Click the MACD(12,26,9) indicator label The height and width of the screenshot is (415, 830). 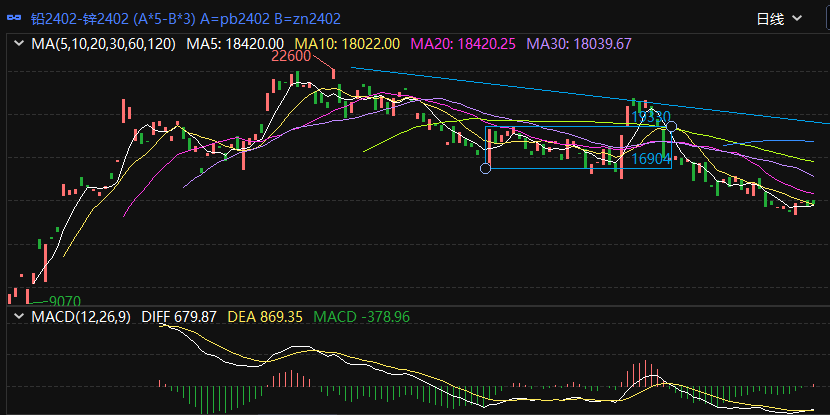pos(82,316)
